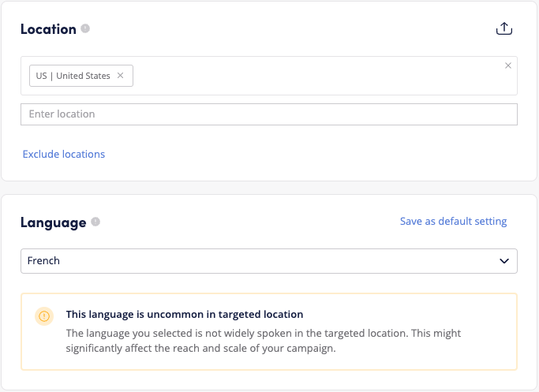The height and width of the screenshot is (392, 539).
Task: Click the yellow warning clock icon
Action: click(x=44, y=315)
